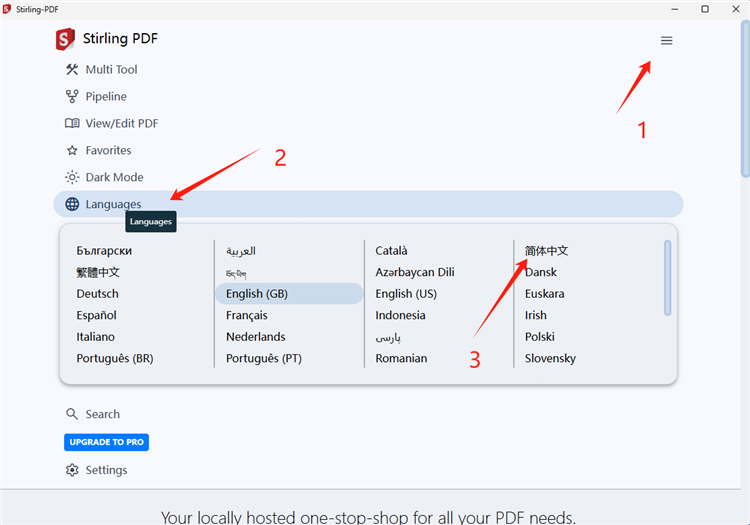This screenshot has height=525, width=750.
Task: Click the Stirling-PDF title bar icon
Action: tap(7, 9)
